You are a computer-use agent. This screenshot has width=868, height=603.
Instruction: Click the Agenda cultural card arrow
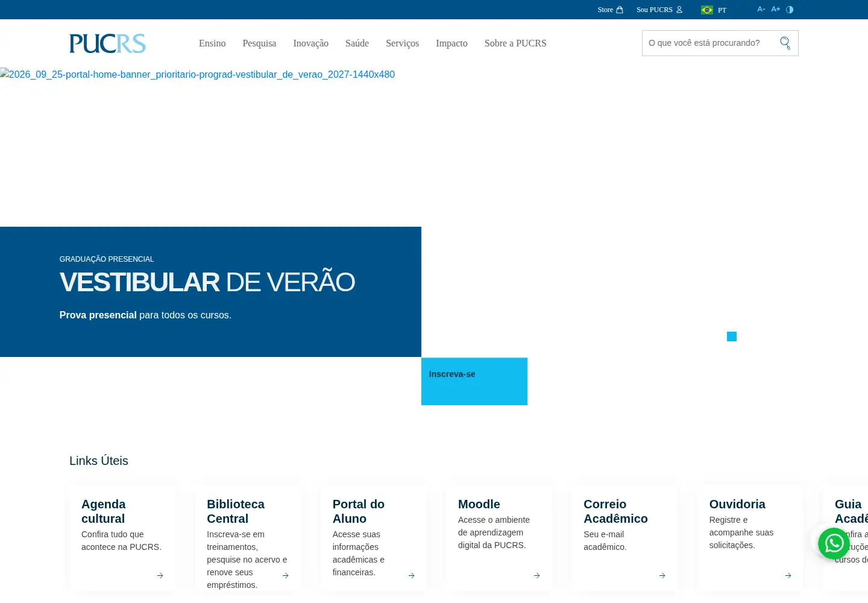point(160,576)
